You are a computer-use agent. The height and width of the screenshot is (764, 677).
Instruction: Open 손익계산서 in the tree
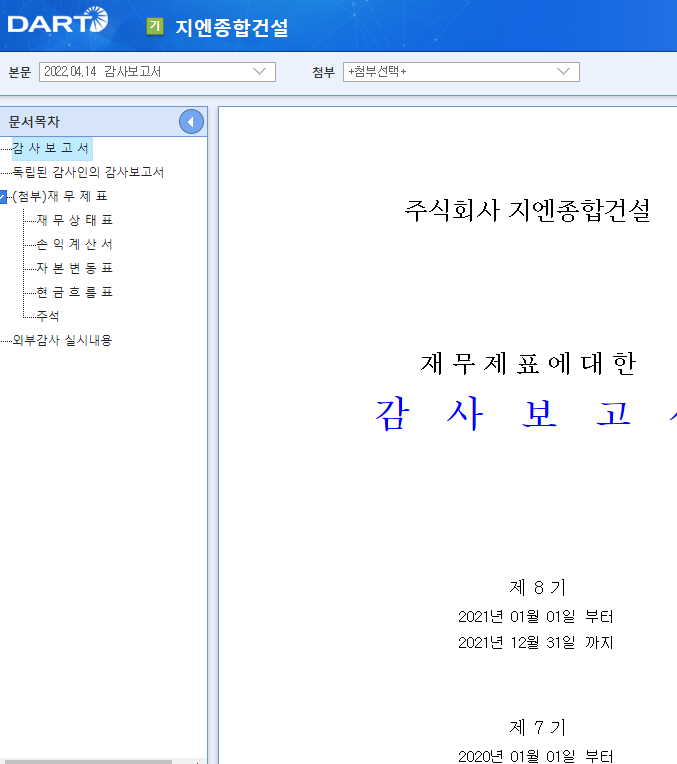point(75,244)
